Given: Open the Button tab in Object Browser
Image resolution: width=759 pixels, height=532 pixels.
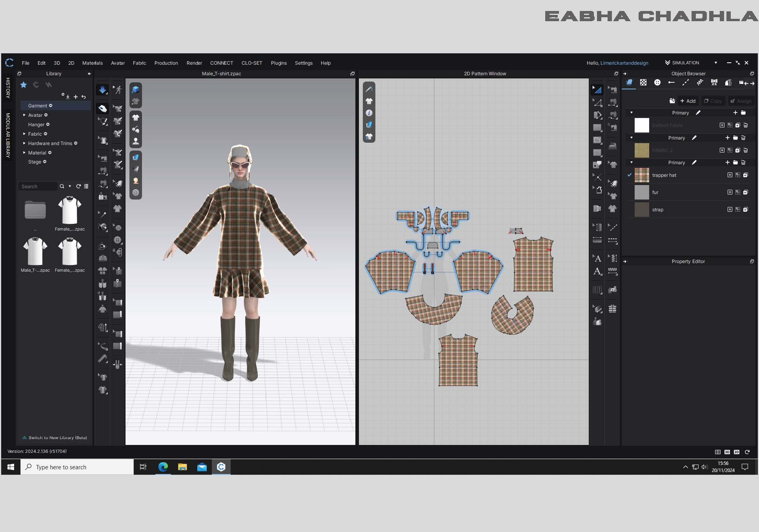Looking at the screenshot, I should 657,82.
